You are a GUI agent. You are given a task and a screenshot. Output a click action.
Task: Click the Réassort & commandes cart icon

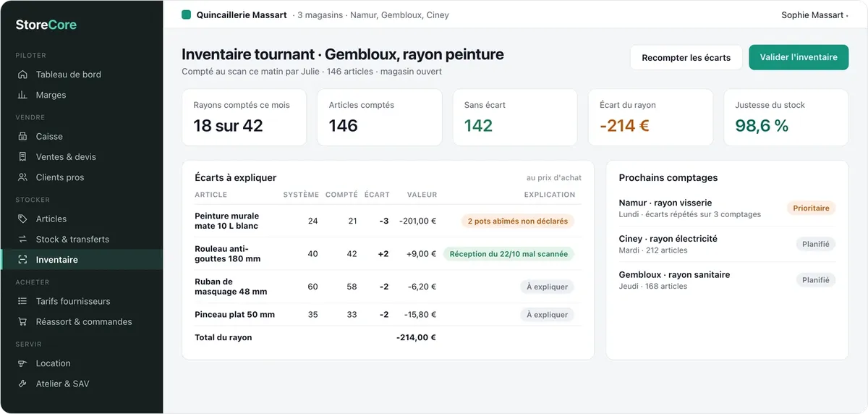click(22, 321)
